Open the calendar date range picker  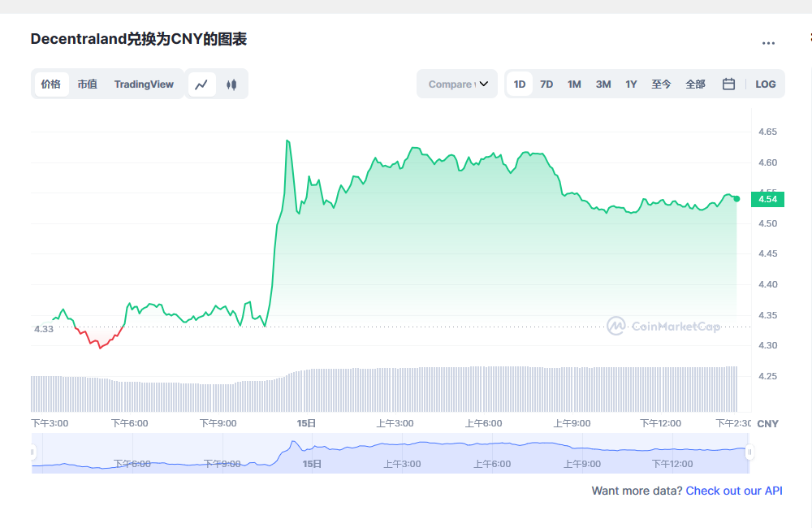[728, 84]
